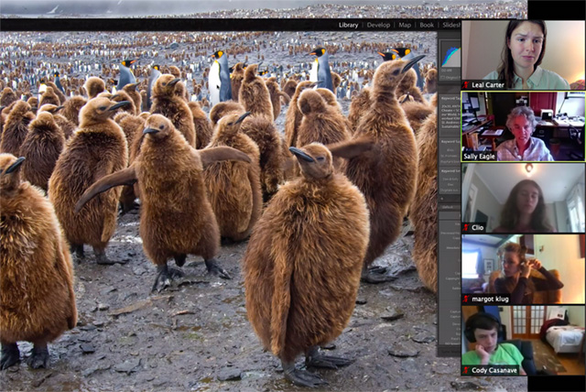Switch to the Slideshow module
The height and width of the screenshot is (392, 586).
point(450,25)
